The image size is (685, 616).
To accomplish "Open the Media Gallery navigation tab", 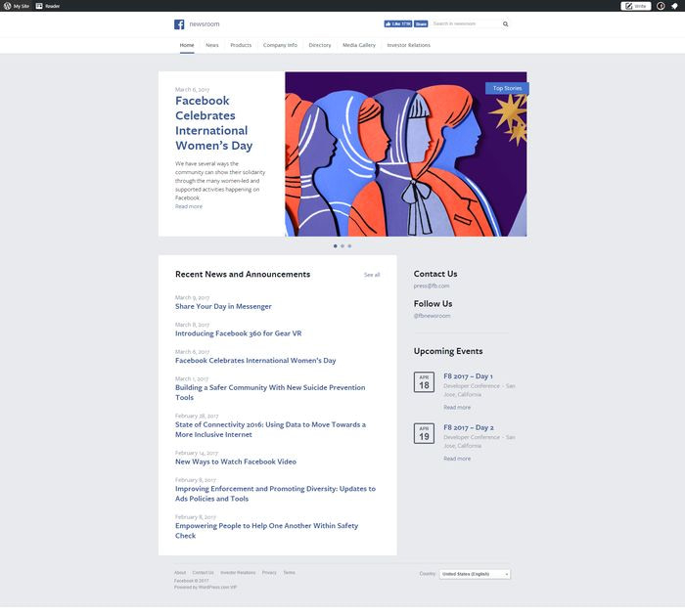I will pyautogui.click(x=359, y=45).
